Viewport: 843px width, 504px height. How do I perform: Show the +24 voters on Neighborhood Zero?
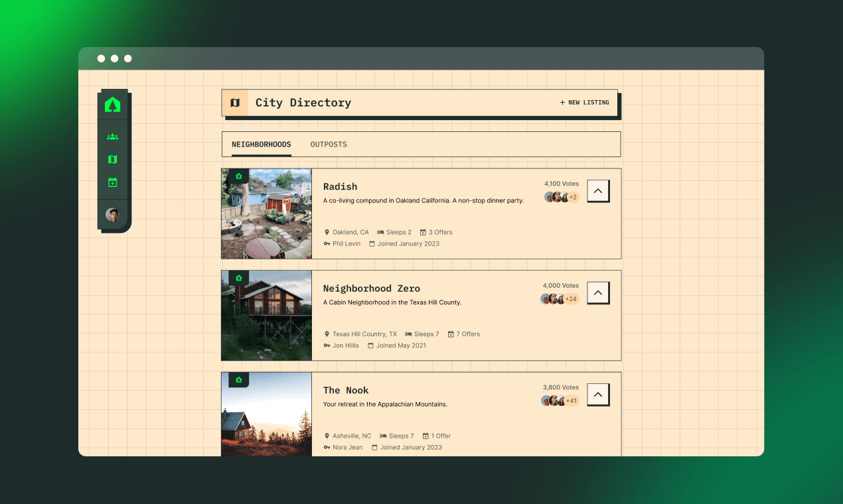pos(571,299)
